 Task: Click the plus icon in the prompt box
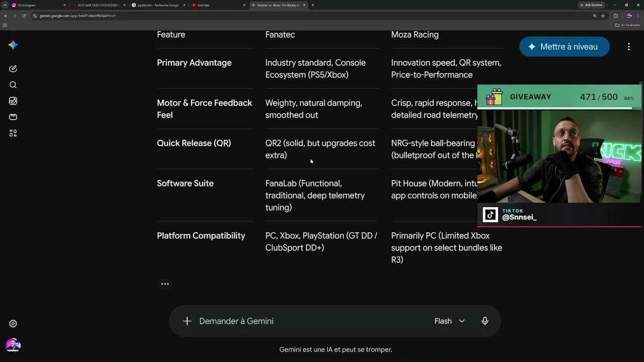click(187, 321)
